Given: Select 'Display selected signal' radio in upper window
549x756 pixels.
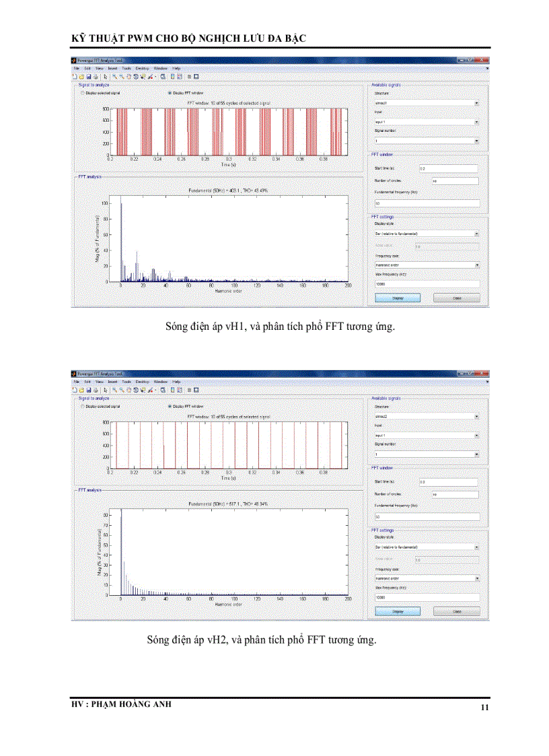Looking at the screenshot, I should pyautogui.click(x=83, y=93).
